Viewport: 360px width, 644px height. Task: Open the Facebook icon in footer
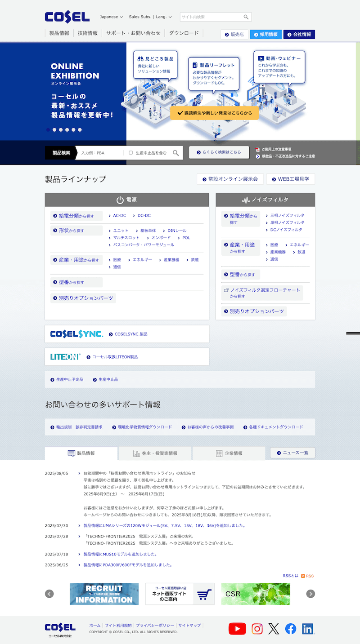pos(291,629)
